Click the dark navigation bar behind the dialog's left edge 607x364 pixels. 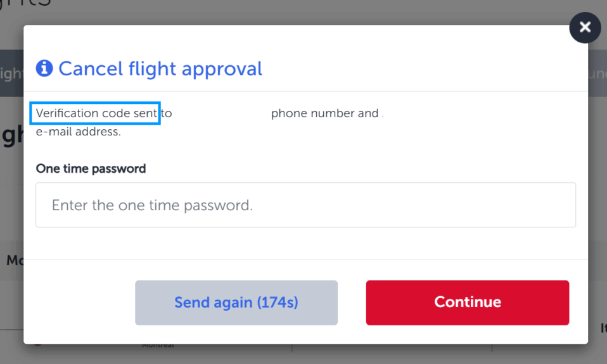tap(11, 73)
